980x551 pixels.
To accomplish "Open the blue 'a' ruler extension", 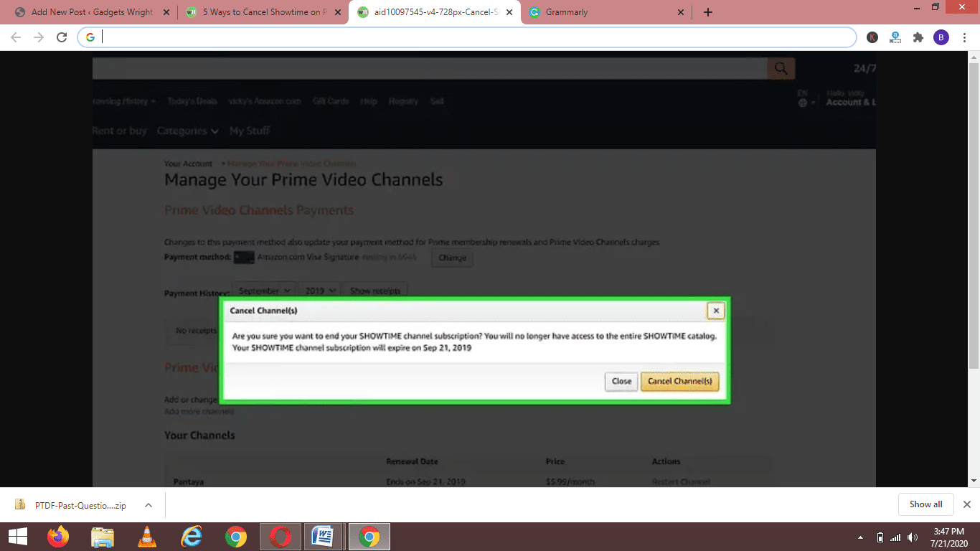I will click(x=895, y=37).
